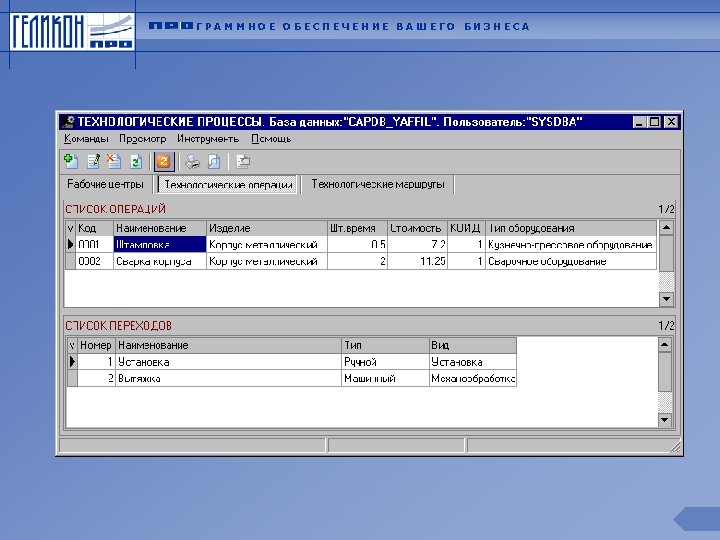Viewport: 720px width, 540px height.
Task: Click the time value 0.5 cell
Action: pos(357,244)
